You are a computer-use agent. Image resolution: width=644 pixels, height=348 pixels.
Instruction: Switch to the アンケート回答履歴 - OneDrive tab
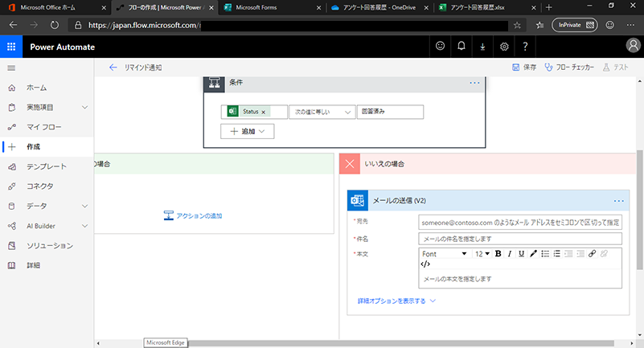point(379,7)
